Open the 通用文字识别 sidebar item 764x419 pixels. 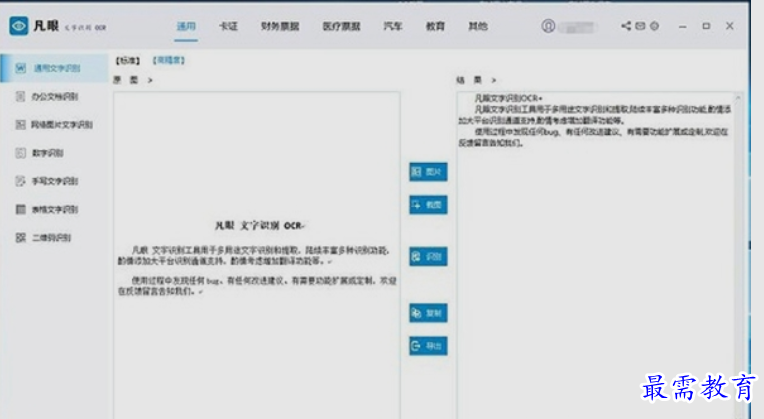[x=54, y=68]
